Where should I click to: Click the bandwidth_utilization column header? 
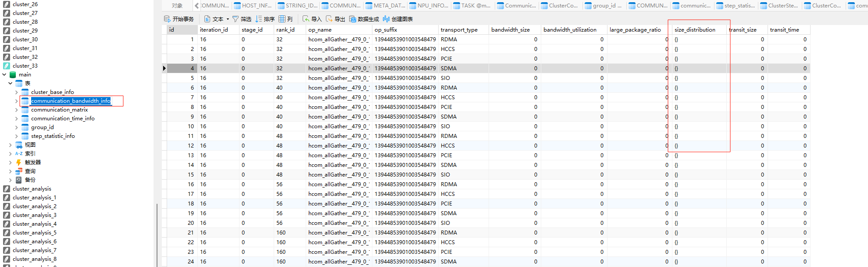tap(573, 30)
